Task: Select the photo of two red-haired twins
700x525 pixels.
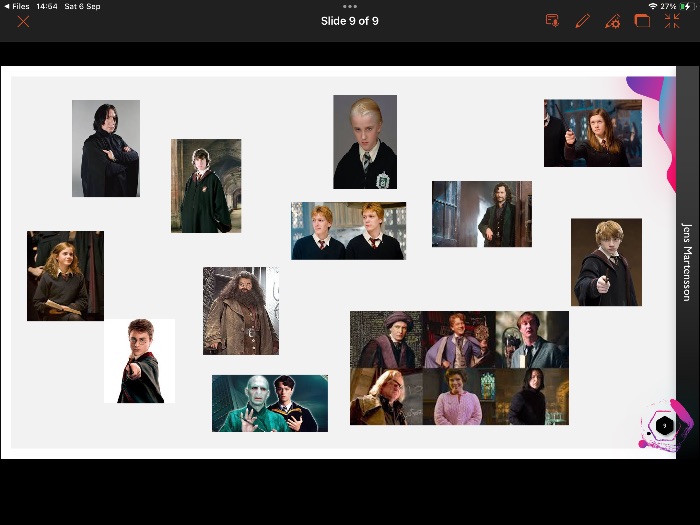Action: pyautogui.click(x=348, y=231)
